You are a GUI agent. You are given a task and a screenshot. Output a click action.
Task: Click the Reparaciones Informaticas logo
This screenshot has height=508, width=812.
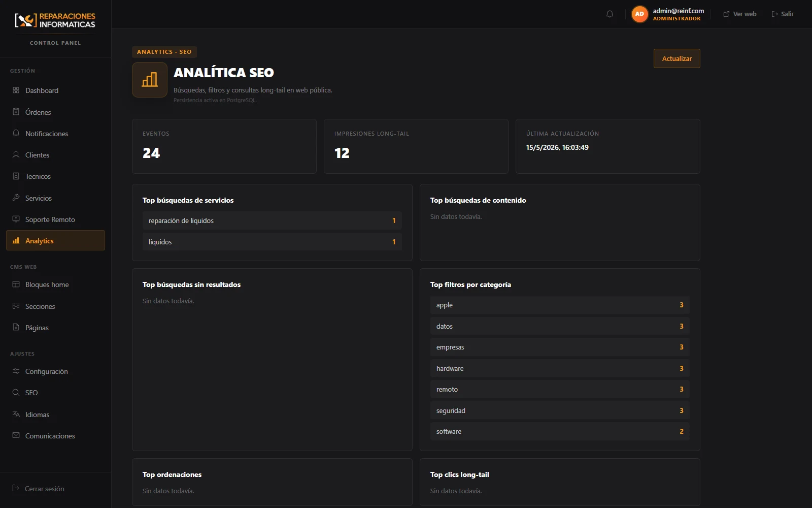[x=55, y=20]
